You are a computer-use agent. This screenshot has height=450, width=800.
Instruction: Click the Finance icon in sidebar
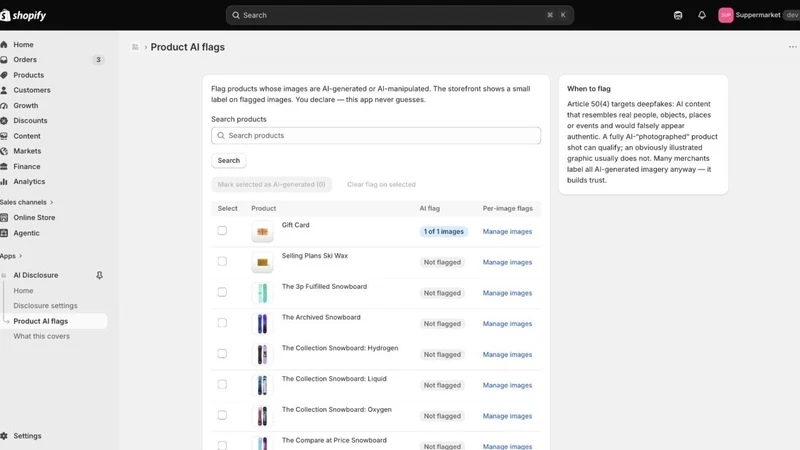click(4, 166)
